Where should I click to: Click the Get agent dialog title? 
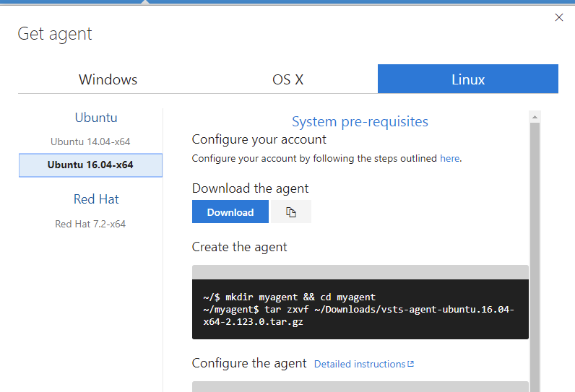[55, 34]
